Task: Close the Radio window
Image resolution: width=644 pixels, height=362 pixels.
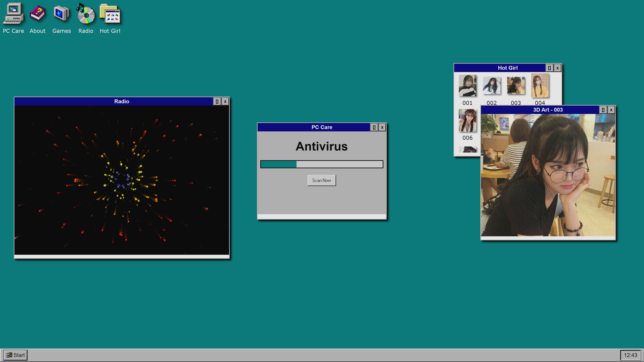Action: pos(225,101)
